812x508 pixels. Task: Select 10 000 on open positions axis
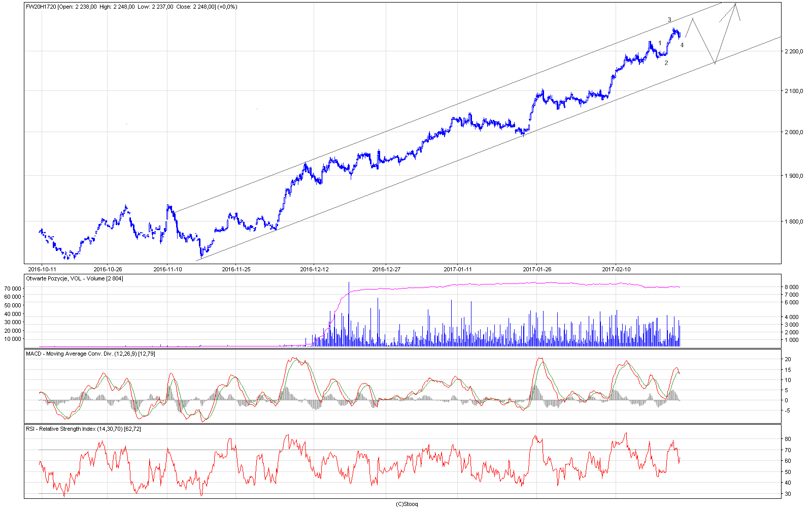[x=12, y=339]
